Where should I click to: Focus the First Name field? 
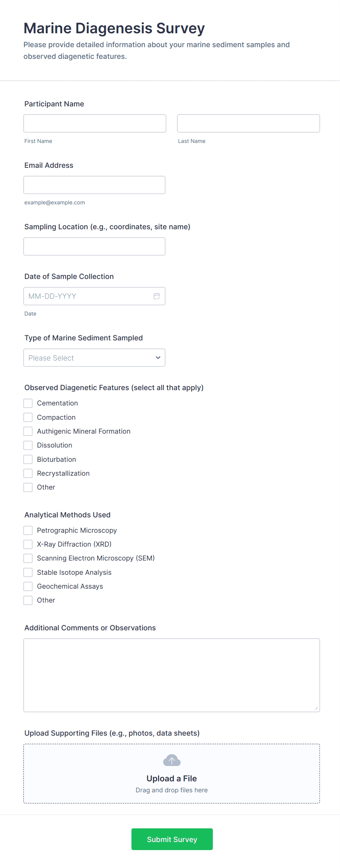pyautogui.click(x=95, y=124)
